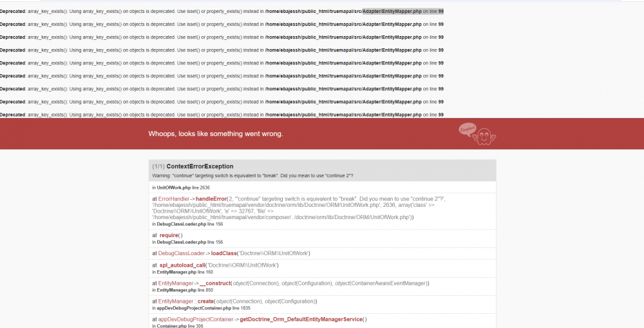Click the __construct method name
This screenshot has width=644, height=328.
click(215, 283)
